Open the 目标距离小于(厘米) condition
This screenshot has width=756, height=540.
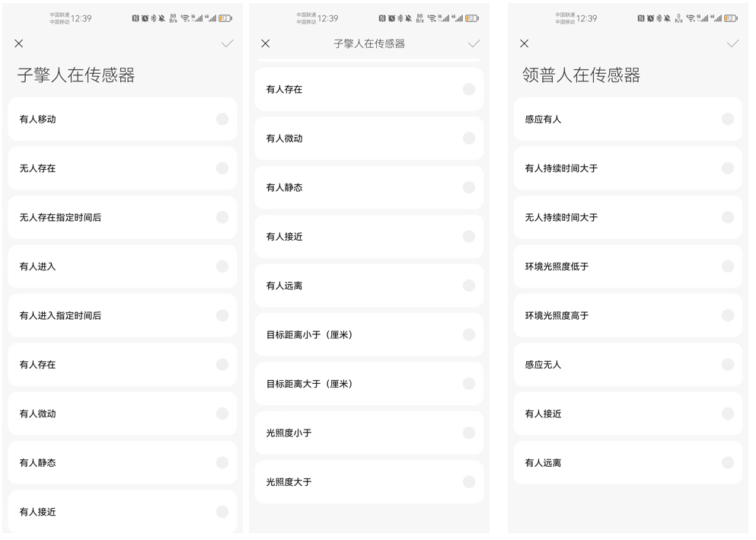368,335
